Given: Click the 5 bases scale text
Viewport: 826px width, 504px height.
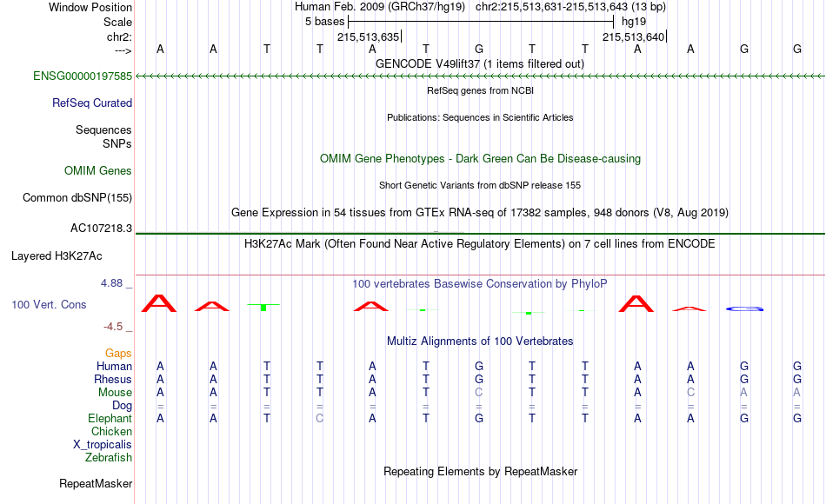Looking at the screenshot, I should pyautogui.click(x=324, y=22).
